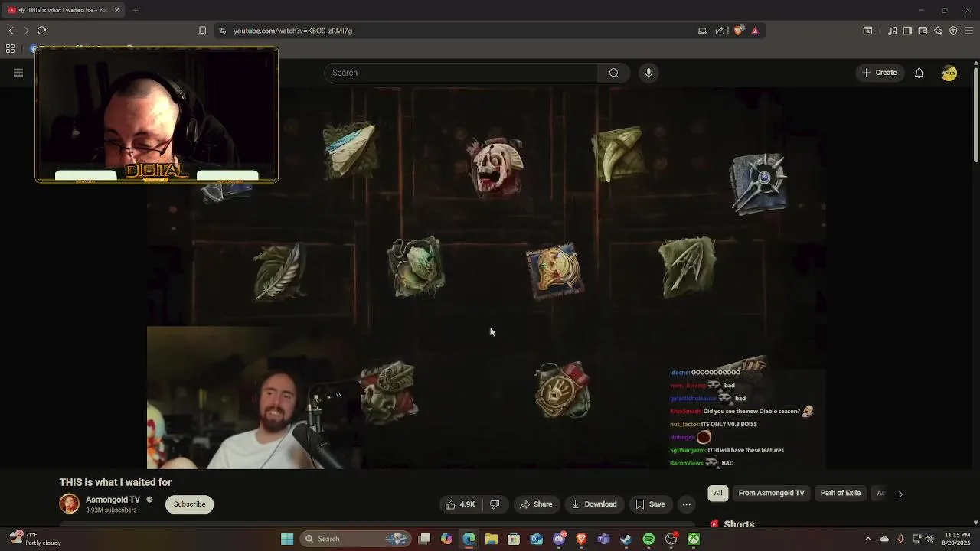Screen dimensions: 980x551
Task: Focus the YouTube Search input field
Action: [462, 73]
